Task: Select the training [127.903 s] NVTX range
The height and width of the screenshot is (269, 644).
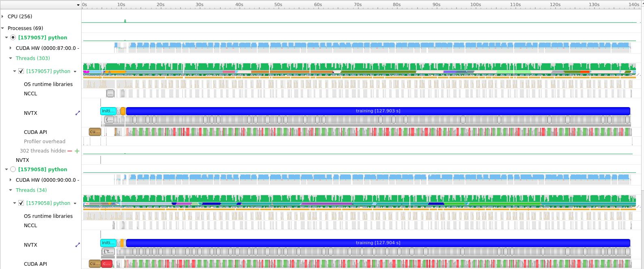Action: coord(377,111)
